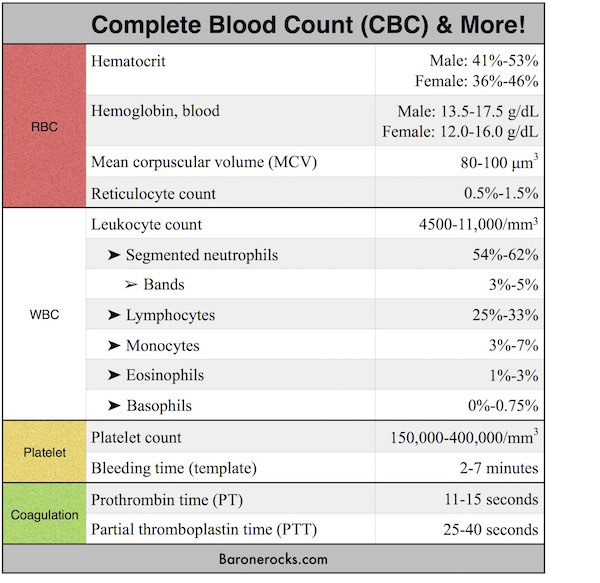The width and height of the screenshot is (600, 583).
Task: Select the Prothrombin time (PT) row
Action: point(315,499)
